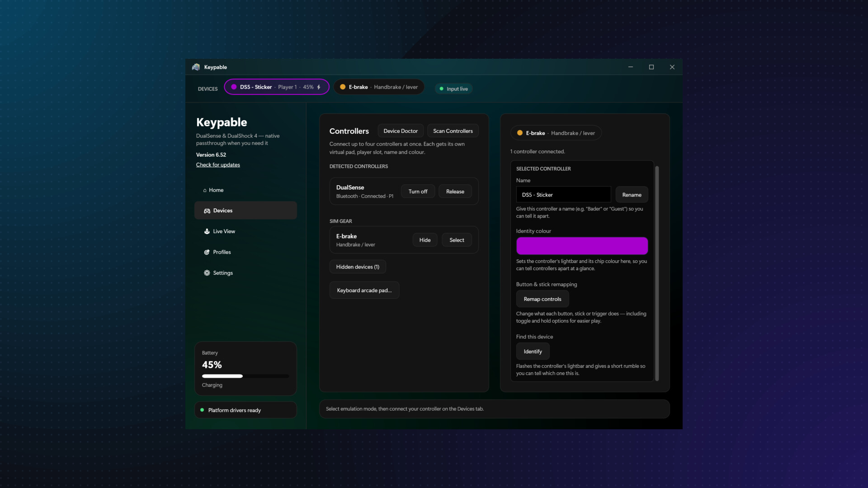Click the Settings gear icon
This screenshot has width=868, height=488.
click(207, 273)
